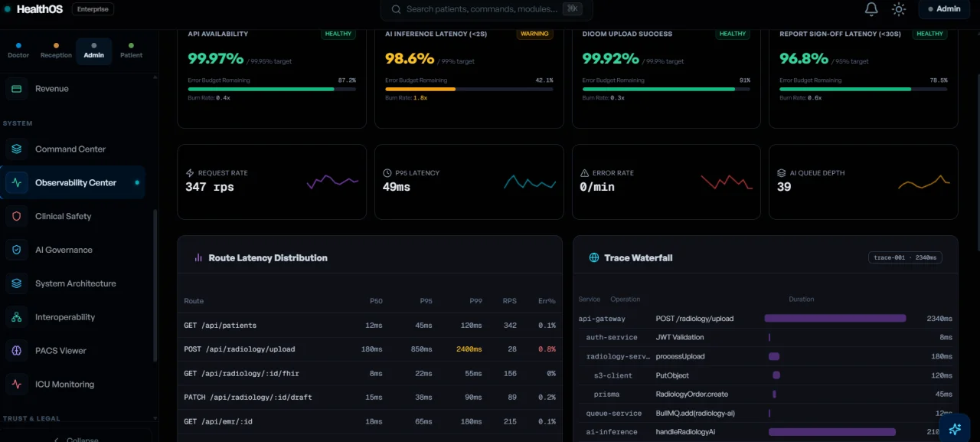
Task: Click the trace-001 · 2340ms badge
Action: pos(906,257)
